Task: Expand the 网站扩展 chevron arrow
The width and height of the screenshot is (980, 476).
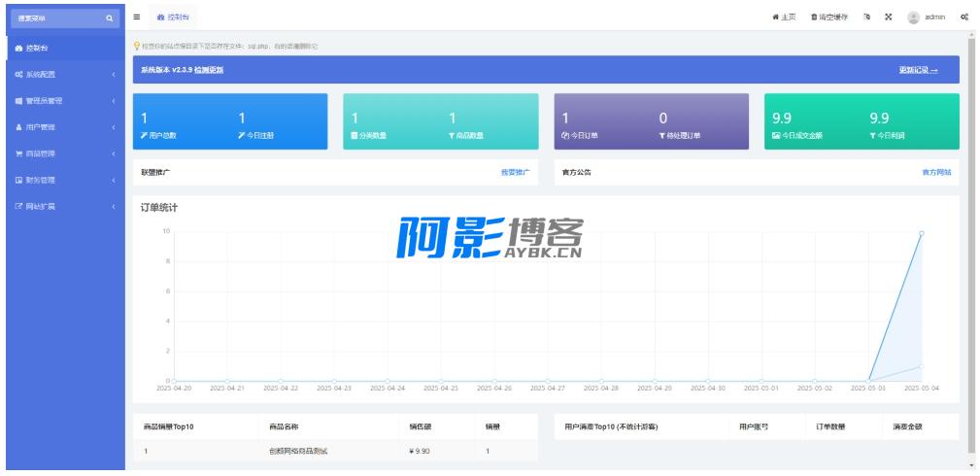Action: [114, 206]
